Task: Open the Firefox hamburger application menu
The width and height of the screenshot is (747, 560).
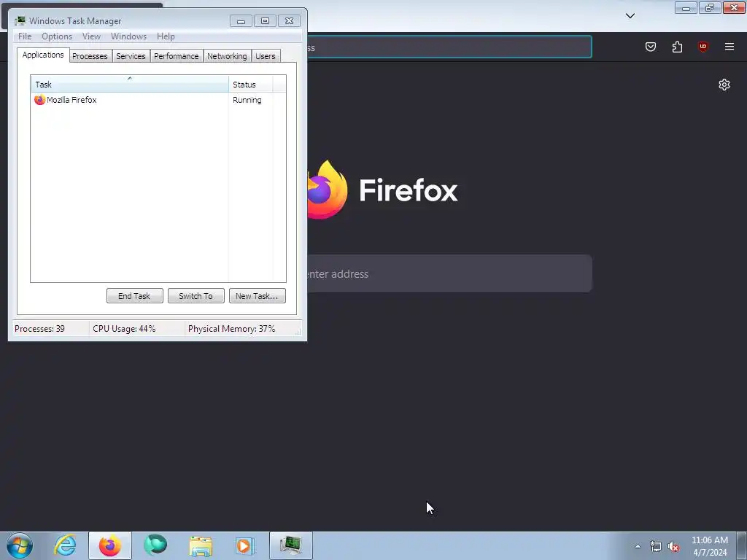Action: (x=729, y=47)
